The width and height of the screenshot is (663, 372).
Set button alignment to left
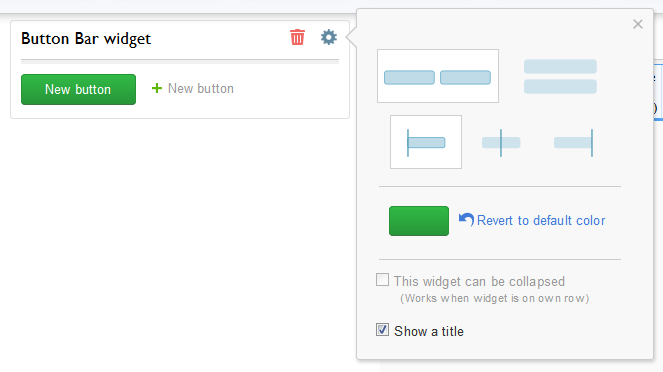[x=426, y=142]
